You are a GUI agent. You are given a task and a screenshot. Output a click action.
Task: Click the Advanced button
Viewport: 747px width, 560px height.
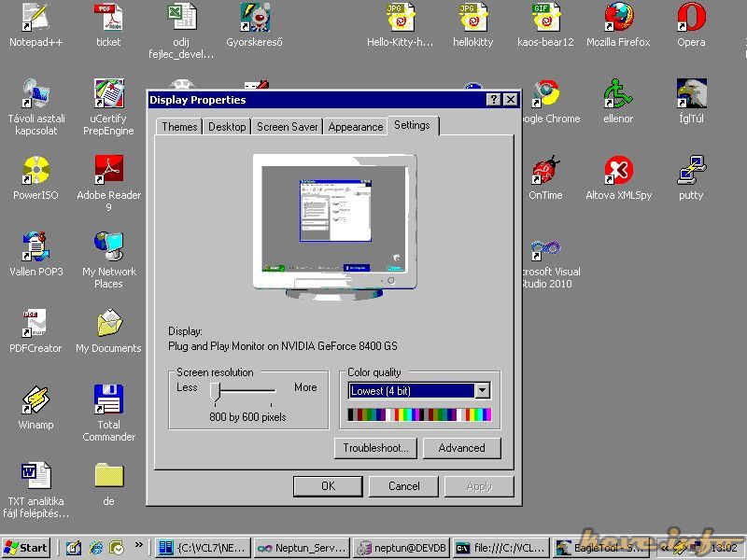click(x=461, y=448)
